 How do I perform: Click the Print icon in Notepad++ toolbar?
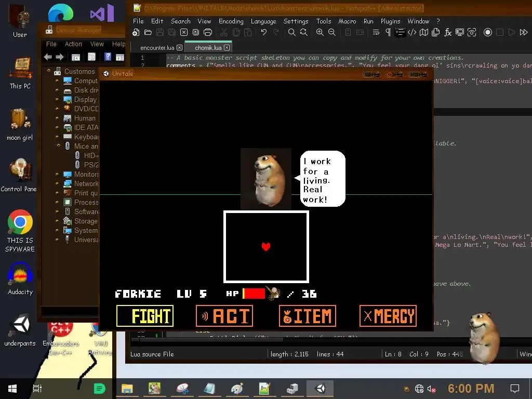(208, 32)
